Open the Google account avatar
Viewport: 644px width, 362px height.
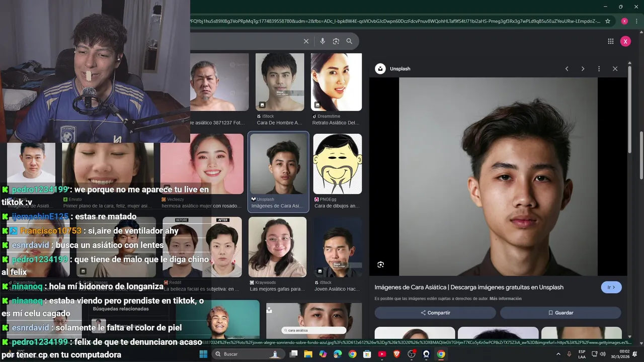[x=625, y=41]
